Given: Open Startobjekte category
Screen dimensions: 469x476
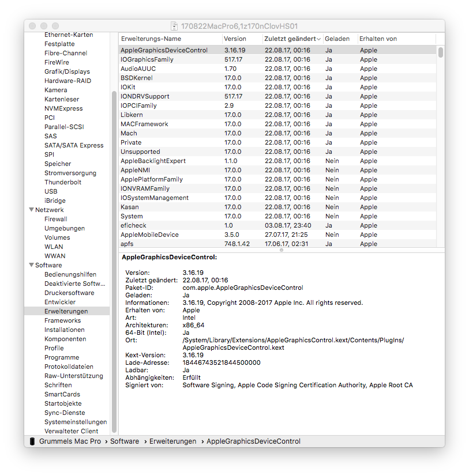Looking at the screenshot, I should tap(63, 403).
